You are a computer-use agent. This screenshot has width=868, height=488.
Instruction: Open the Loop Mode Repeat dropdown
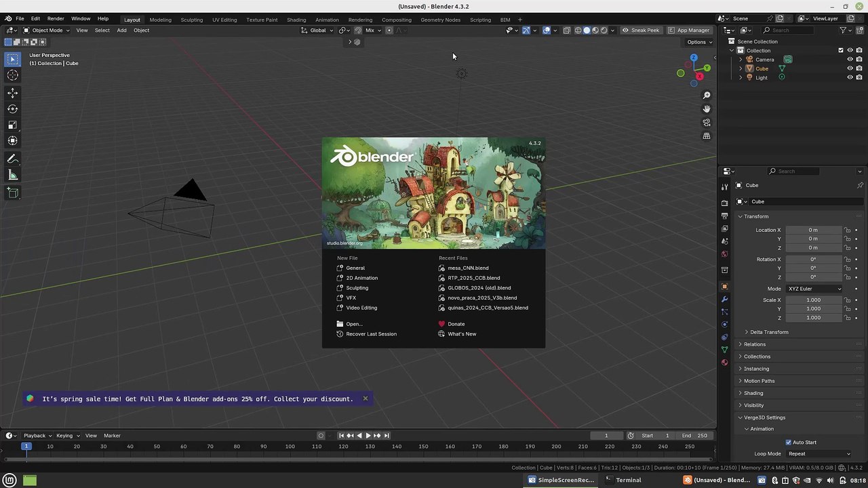point(818,454)
